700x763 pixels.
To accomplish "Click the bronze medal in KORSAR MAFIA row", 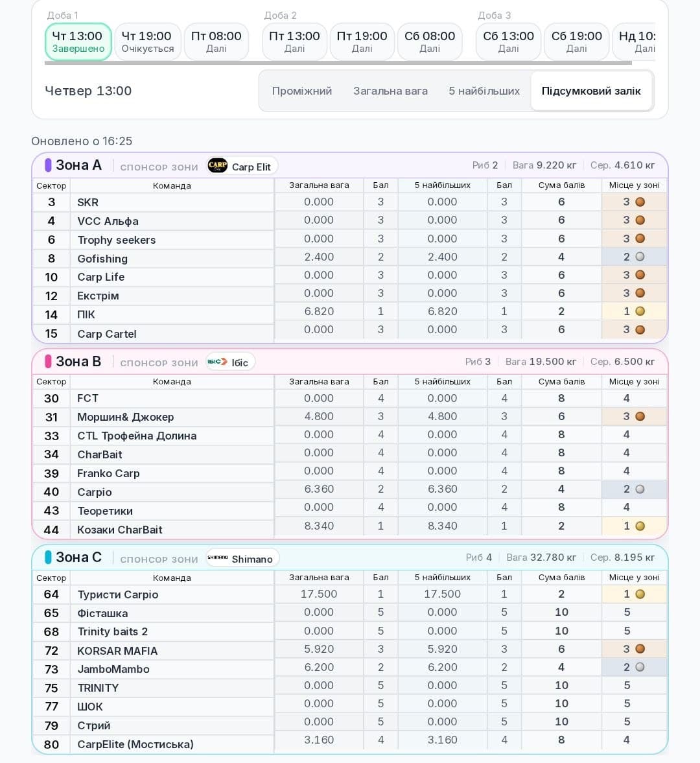I will pos(640,649).
